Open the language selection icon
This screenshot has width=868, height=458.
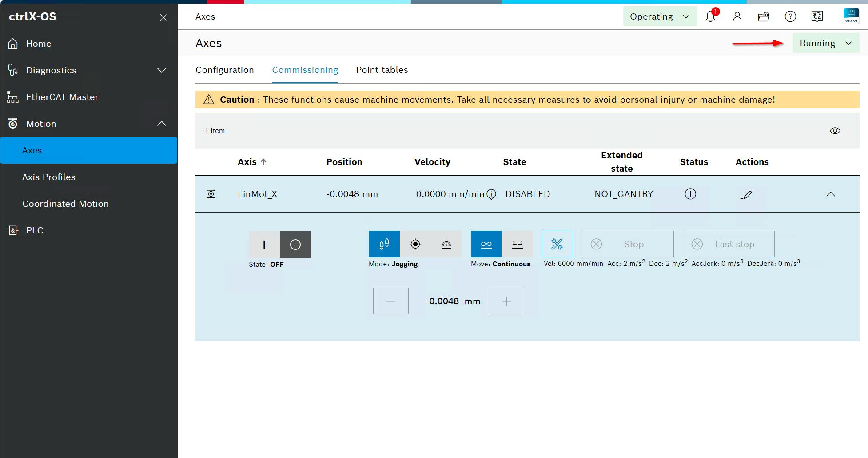coord(817,17)
